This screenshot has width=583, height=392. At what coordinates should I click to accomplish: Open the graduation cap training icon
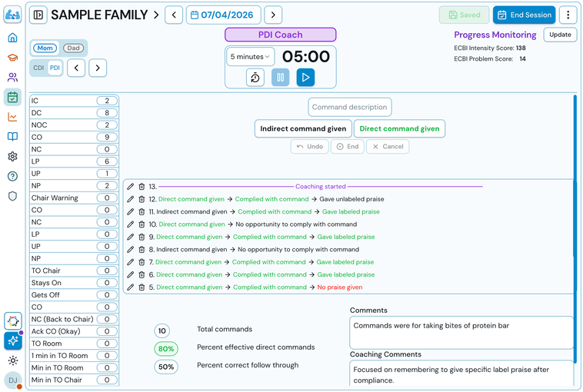click(x=12, y=58)
